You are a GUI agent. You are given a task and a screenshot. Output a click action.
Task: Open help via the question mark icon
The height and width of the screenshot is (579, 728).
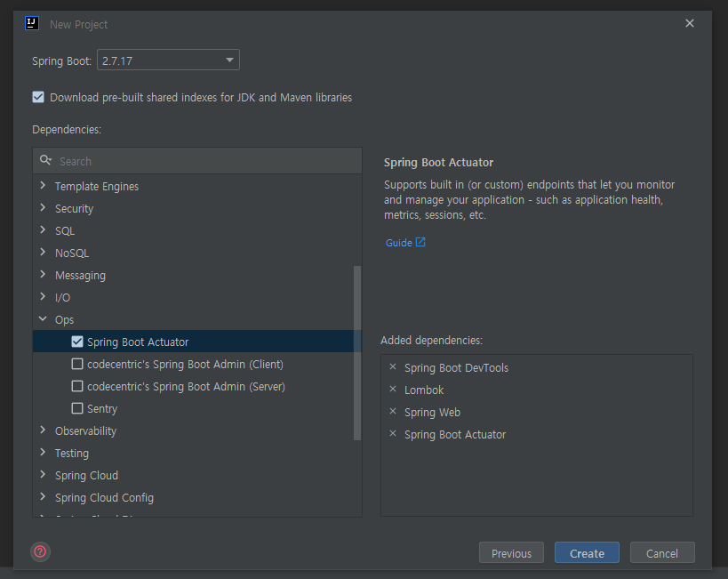coord(40,551)
